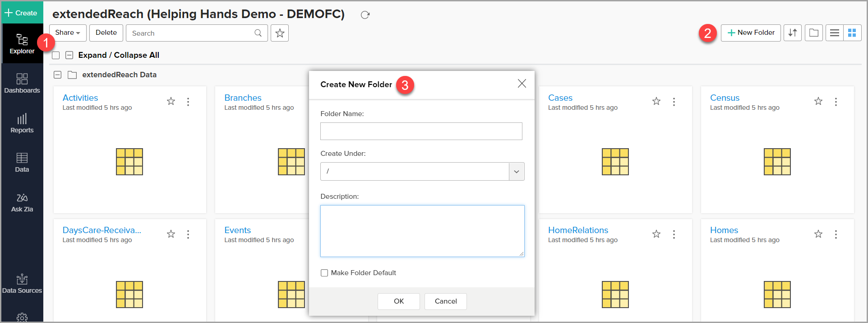Screen dimensions: 868x323
Task: Go to Reports in the sidebar
Action: (22, 123)
